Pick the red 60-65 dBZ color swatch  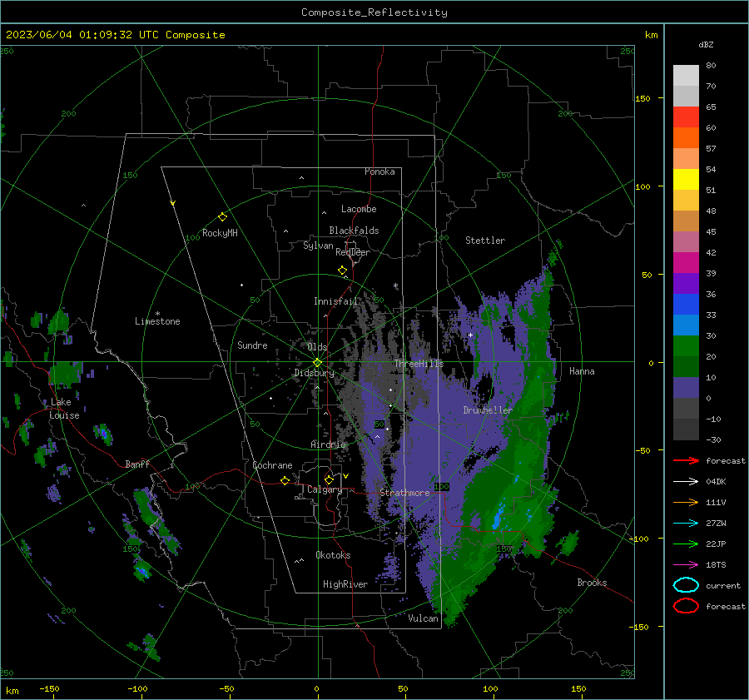[686, 117]
